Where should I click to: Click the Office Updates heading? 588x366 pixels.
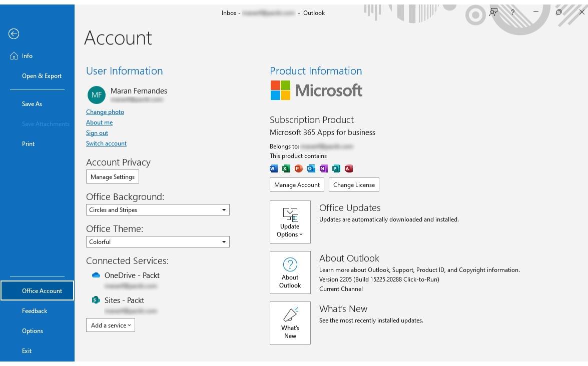tap(350, 208)
